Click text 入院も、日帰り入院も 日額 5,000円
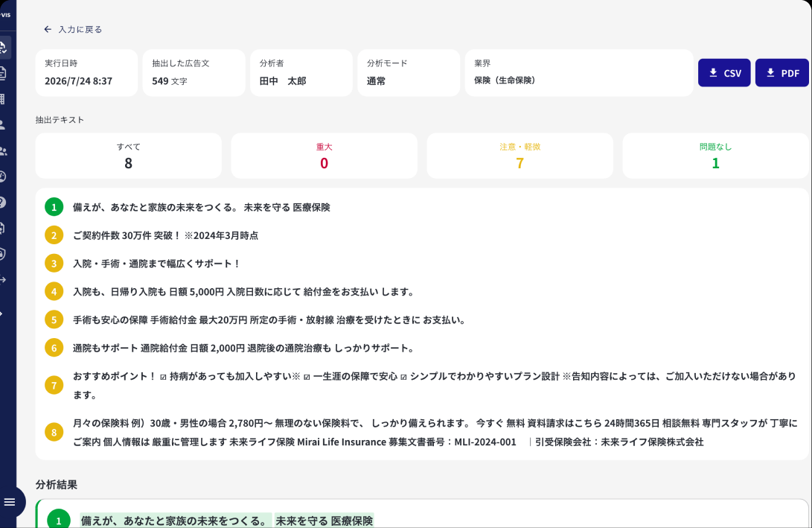The width and height of the screenshot is (812, 528). 148,292
